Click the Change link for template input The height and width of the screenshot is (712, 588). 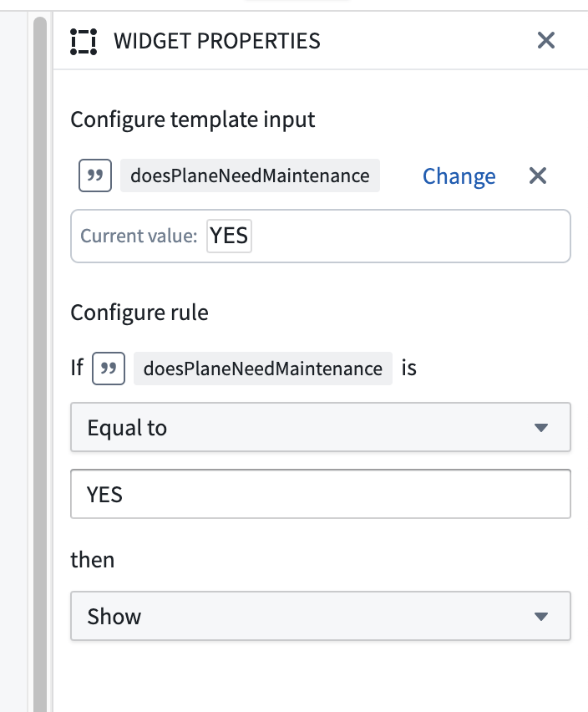[x=459, y=175]
